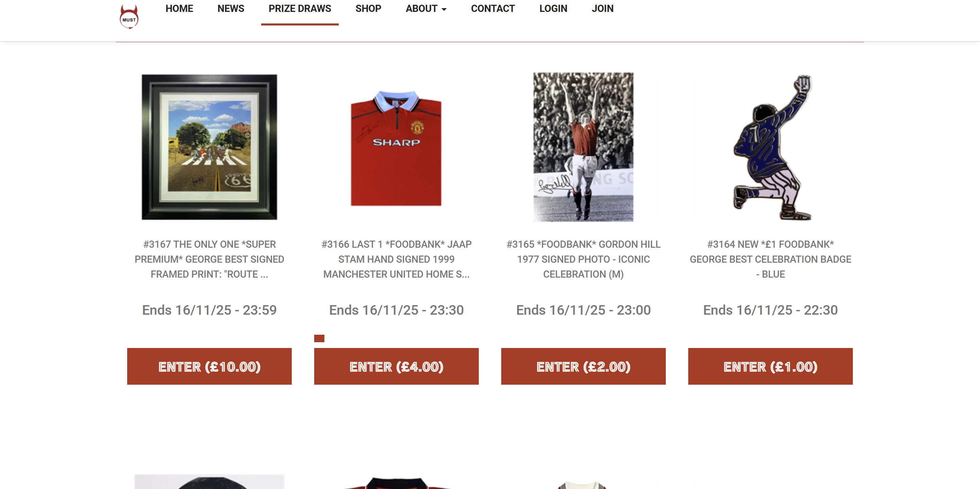Open the blue George Best celebration badge image

click(772, 147)
